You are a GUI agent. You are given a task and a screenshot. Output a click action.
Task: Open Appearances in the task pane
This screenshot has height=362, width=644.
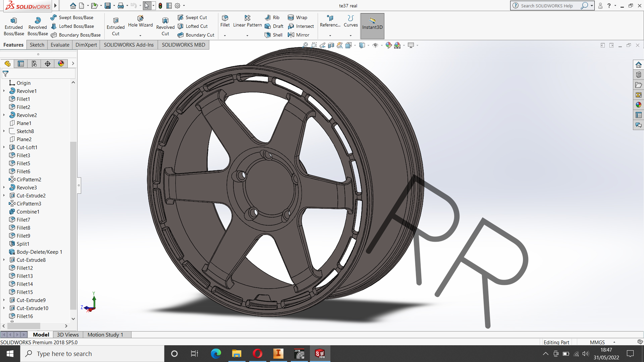click(x=638, y=105)
